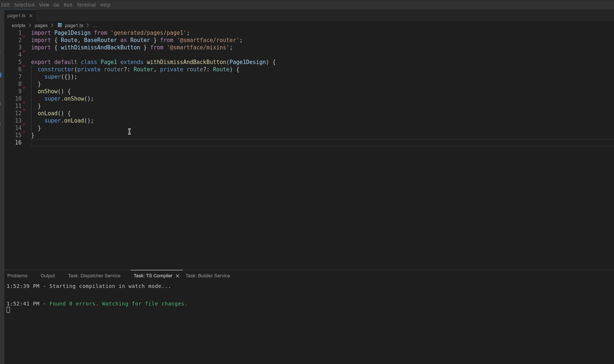
Task: Click the pages breadcrumb
Action: (x=41, y=26)
